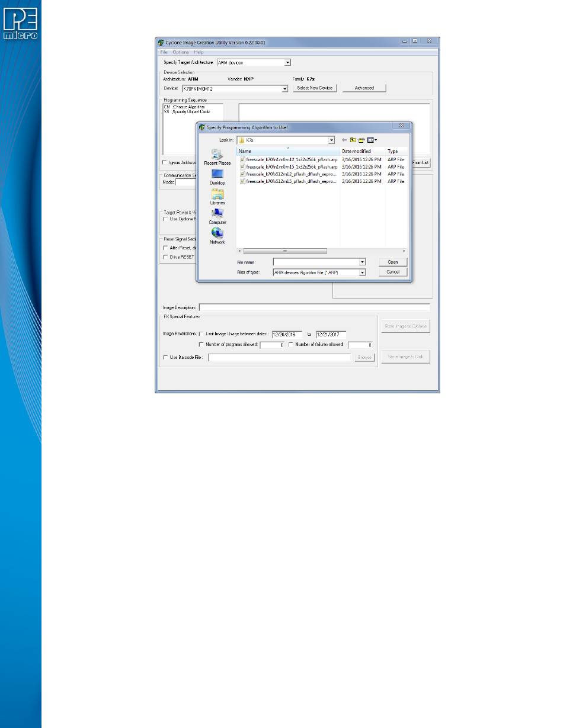Select freescale_k70fn1m0m12_1x32x256k_pflash.arp file
Image resolution: width=563 pixels, height=728 pixels.
(x=288, y=159)
